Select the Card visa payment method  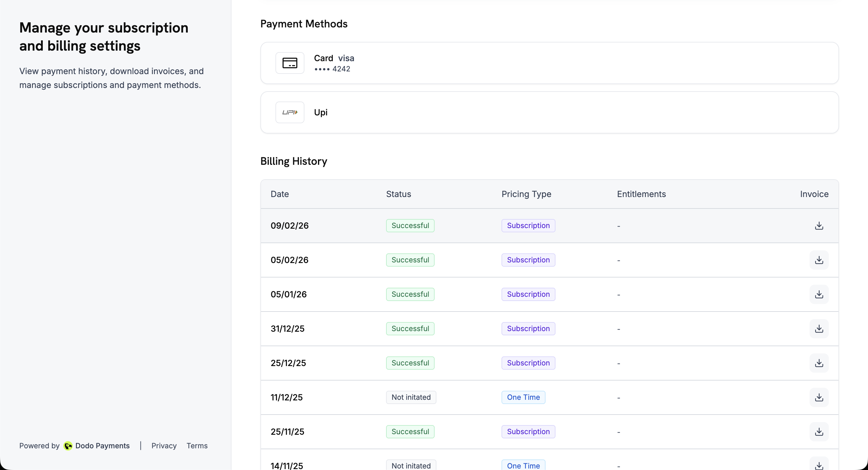coord(549,63)
